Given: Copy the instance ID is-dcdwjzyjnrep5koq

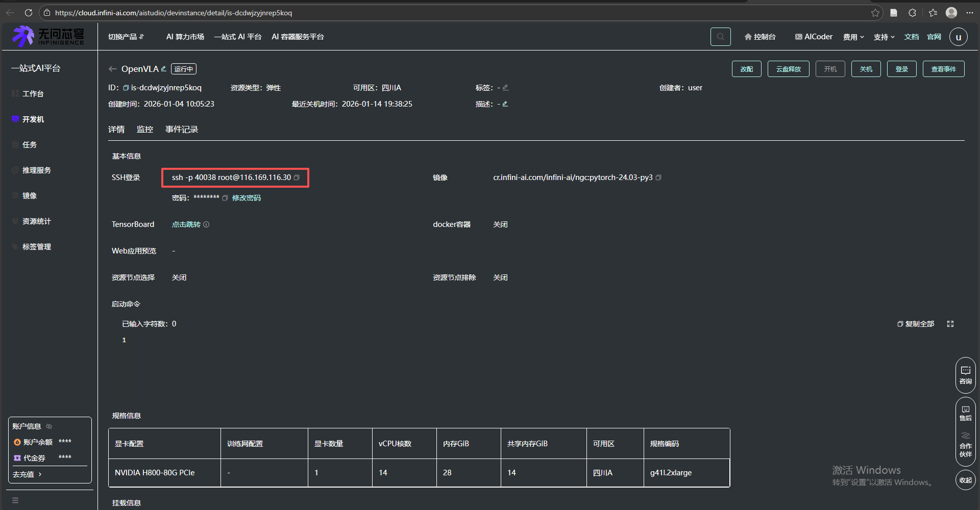Looking at the screenshot, I should pyautogui.click(x=126, y=88).
